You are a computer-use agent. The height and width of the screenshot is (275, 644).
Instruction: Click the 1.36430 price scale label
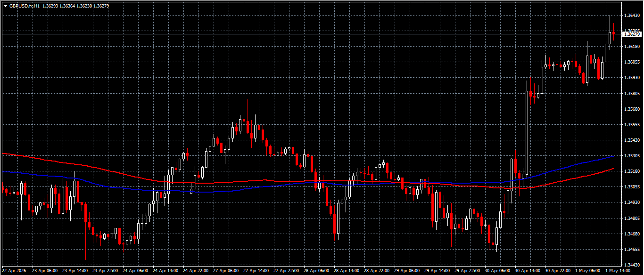(x=632, y=16)
